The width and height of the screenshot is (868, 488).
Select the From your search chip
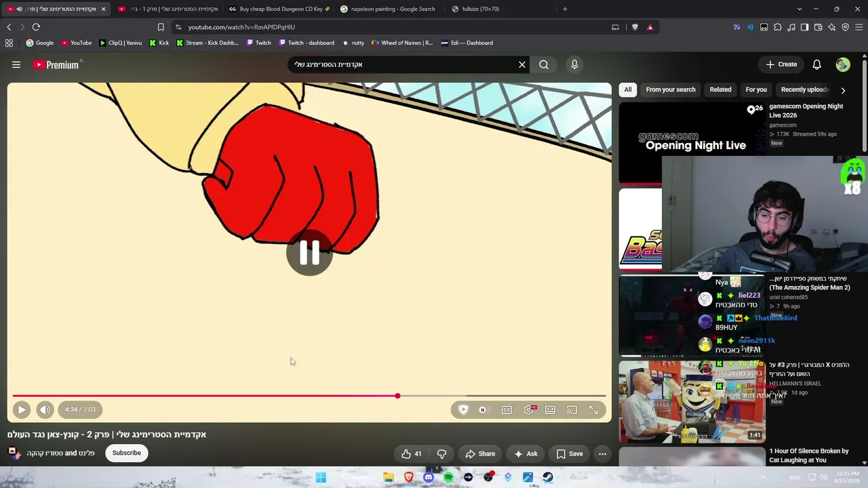coord(671,89)
